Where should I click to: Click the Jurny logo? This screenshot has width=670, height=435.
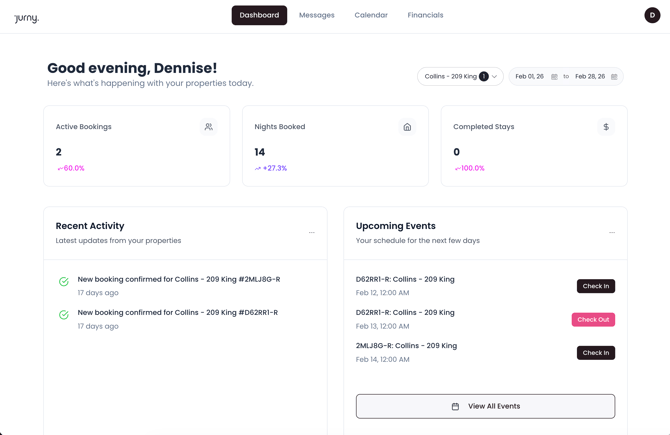pyautogui.click(x=26, y=17)
